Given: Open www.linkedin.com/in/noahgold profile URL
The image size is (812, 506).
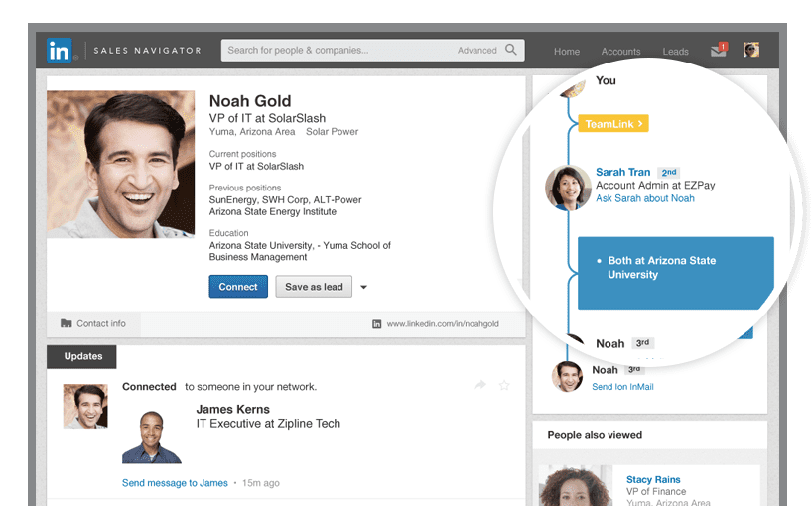Looking at the screenshot, I should click(x=443, y=323).
